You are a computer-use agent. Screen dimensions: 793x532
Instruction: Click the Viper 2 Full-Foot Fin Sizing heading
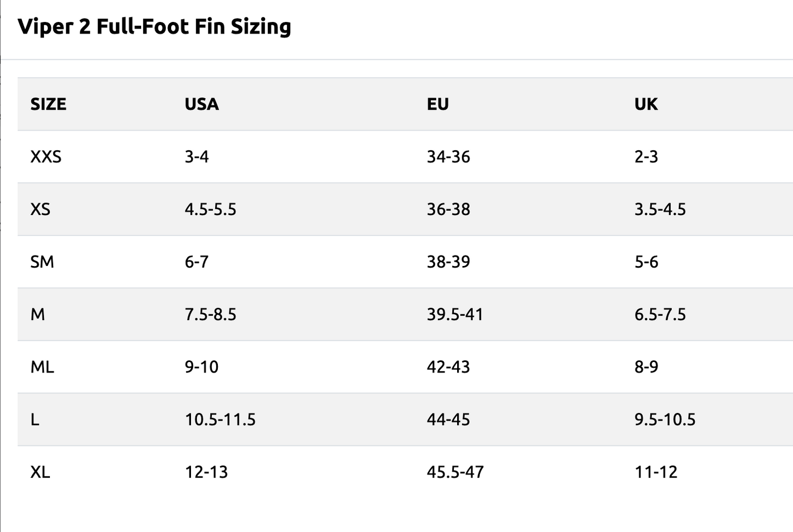[x=154, y=27]
